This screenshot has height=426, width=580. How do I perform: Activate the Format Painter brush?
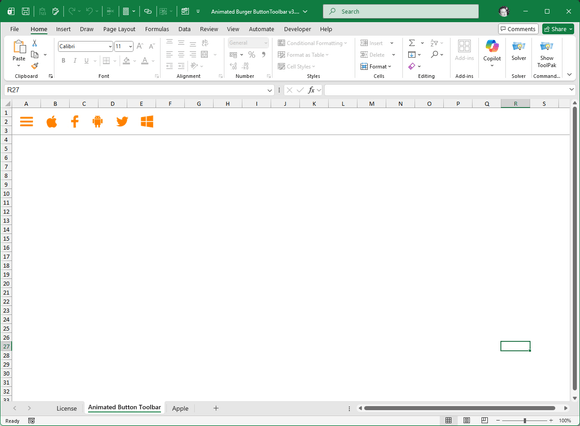[x=35, y=66]
